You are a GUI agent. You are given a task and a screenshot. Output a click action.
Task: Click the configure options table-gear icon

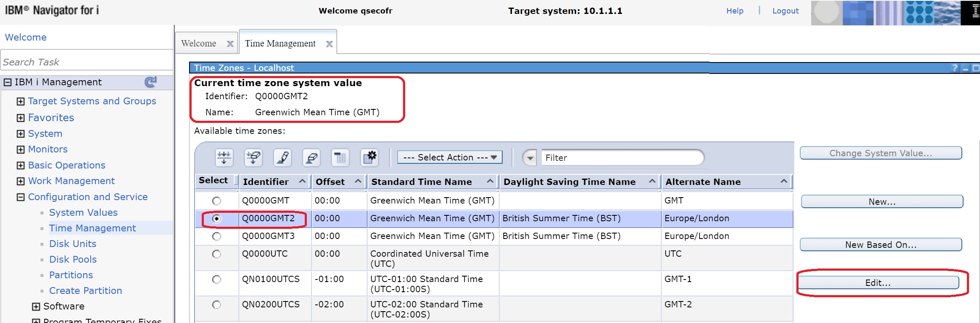[x=369, y=158]
